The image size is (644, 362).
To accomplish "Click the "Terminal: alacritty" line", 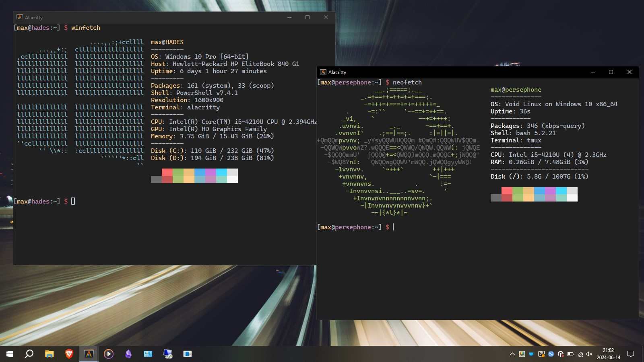I will (185, 107).
